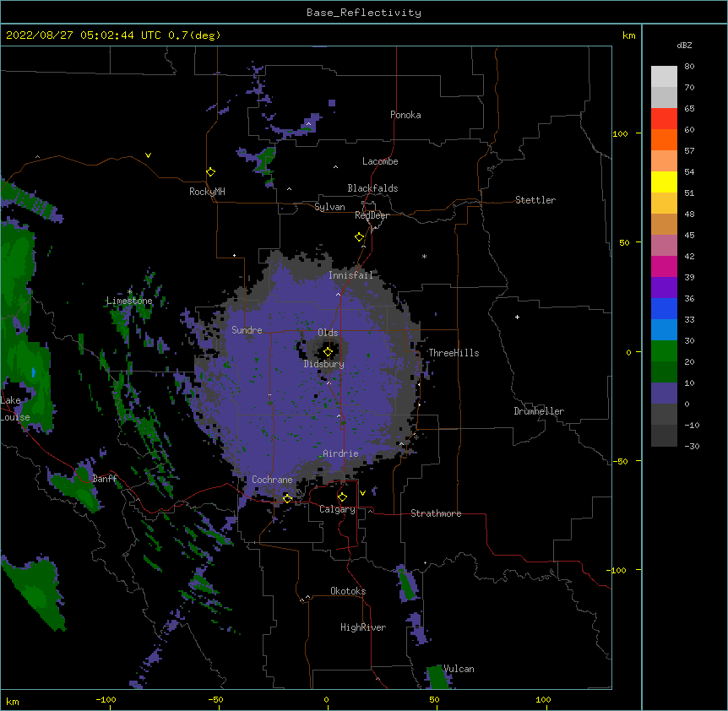Click the Calgary city label

point(337,509)
